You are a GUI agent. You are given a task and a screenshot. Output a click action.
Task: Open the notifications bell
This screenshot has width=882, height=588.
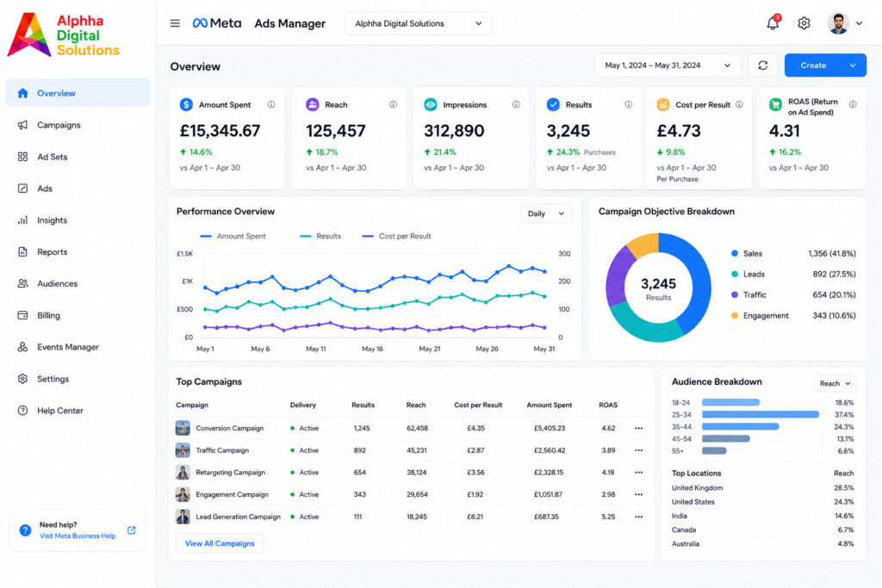tap(773, 23)
